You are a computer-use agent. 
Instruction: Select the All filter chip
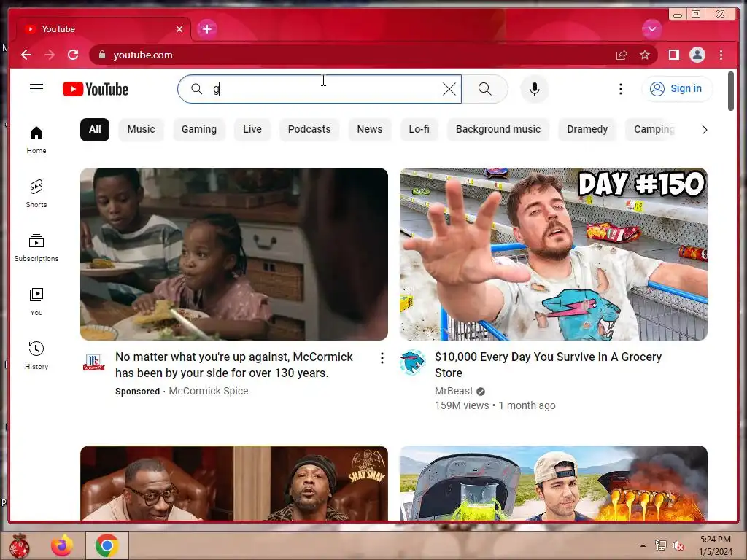coord(95,130)
